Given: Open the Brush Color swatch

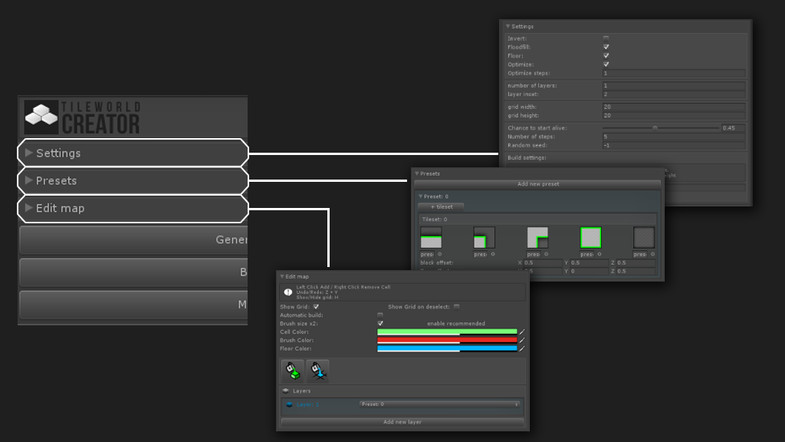Looking at the screenshot, I should point(447,340).
